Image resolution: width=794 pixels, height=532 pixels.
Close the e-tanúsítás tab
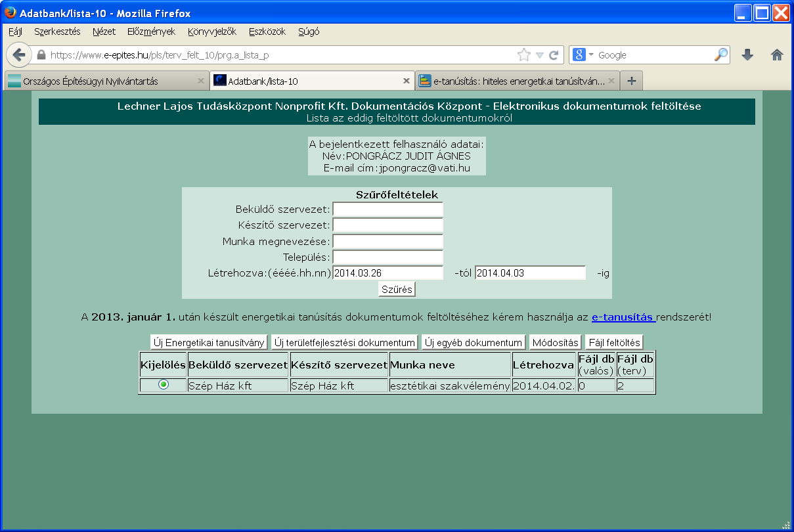pos(611,81)
